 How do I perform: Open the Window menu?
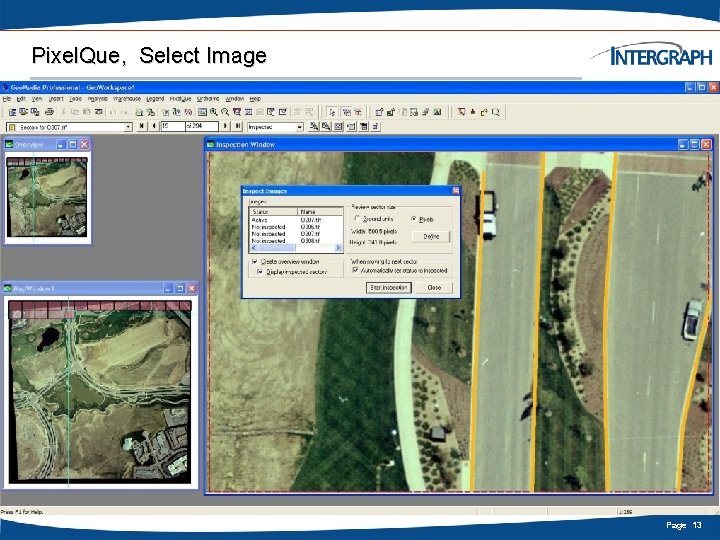pos(235,99)
